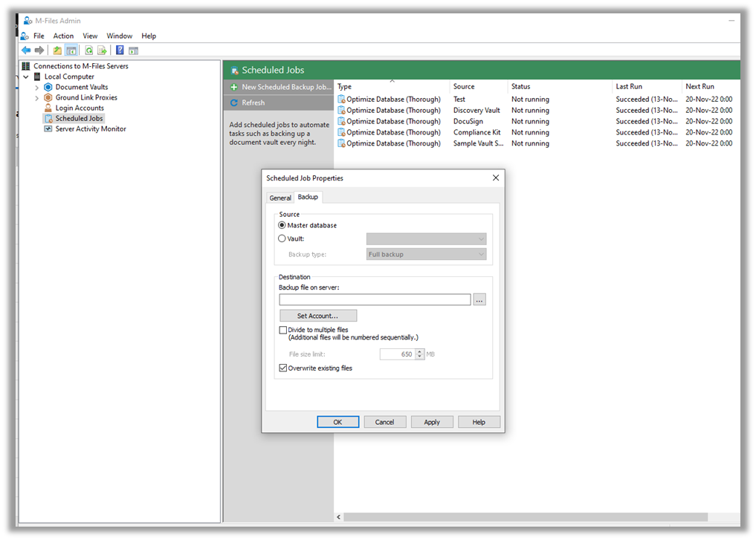This screenshot has height=540, width=756.
Task: Collapse the Local Computer tree node
Action: tap(26, 77)
